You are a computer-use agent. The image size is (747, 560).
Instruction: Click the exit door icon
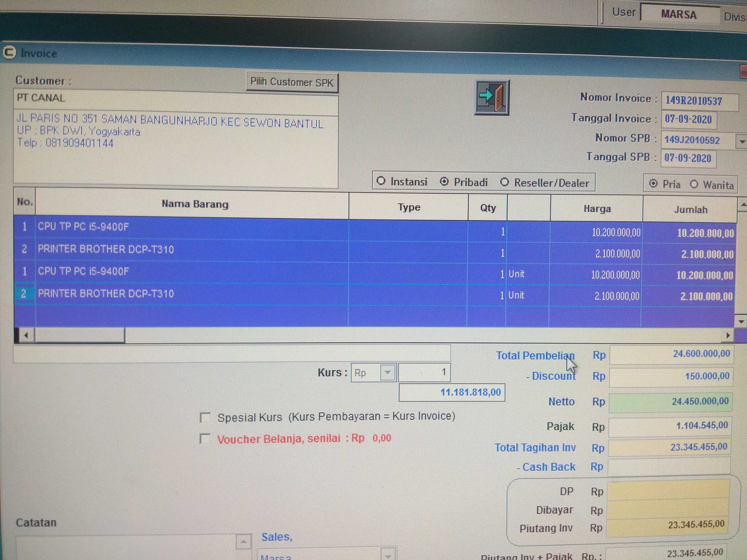point(492,97)
